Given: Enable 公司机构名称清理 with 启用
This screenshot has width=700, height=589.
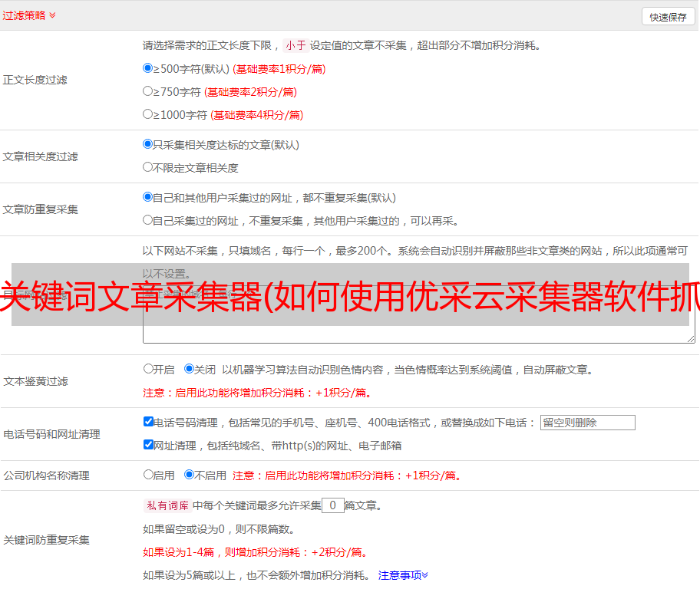Looking at the screenshot, I should [148, 475].
